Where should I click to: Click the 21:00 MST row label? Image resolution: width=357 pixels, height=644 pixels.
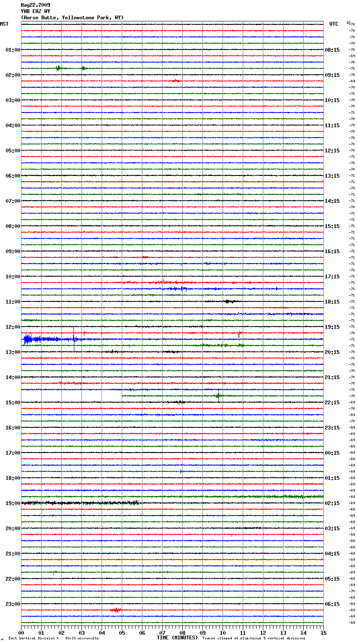tap(13, 554)
